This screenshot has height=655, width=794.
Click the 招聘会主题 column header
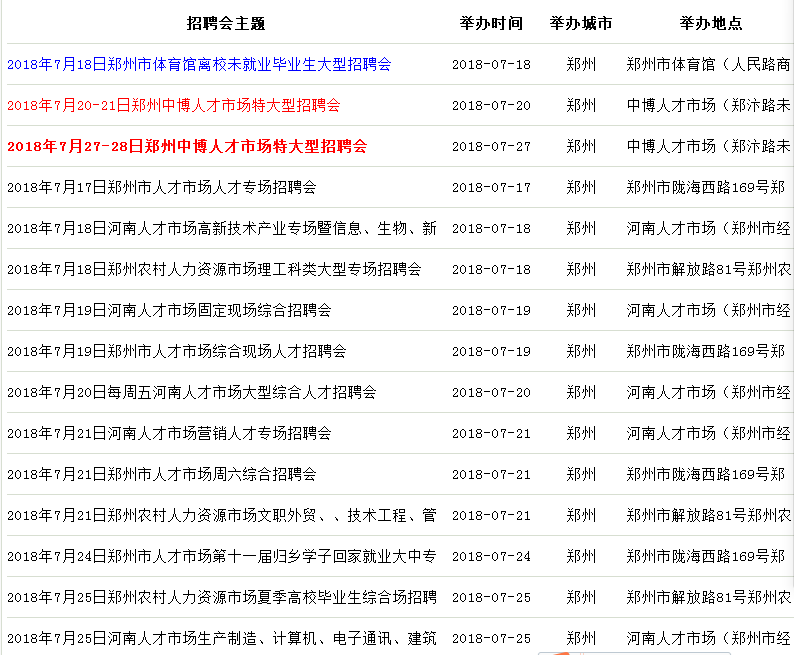(x=226, y=23)
